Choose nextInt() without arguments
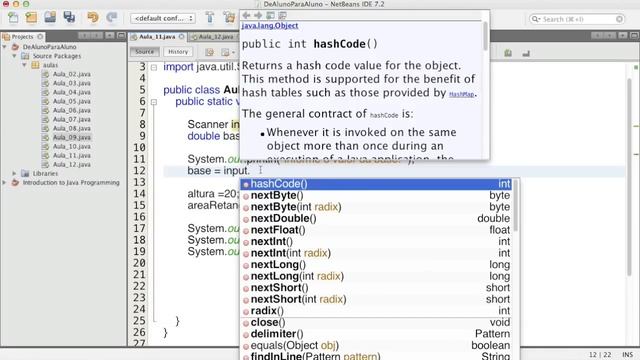This screenshot has width=640, height=360. 377,242
